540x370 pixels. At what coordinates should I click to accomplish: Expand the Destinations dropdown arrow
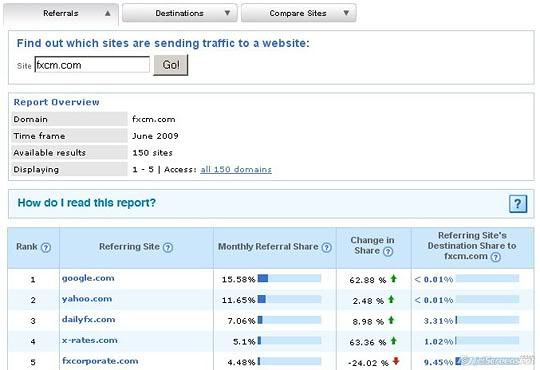click(x=227, y=13)
